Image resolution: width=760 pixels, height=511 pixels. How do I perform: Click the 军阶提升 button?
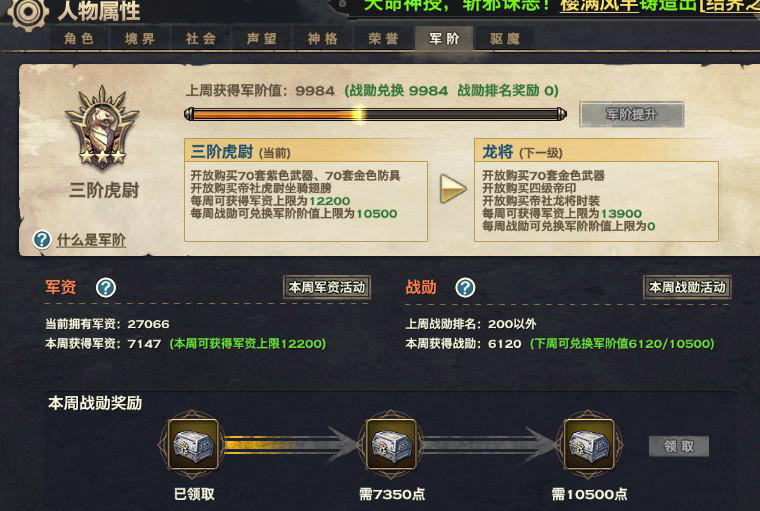[x=632, y=114]
